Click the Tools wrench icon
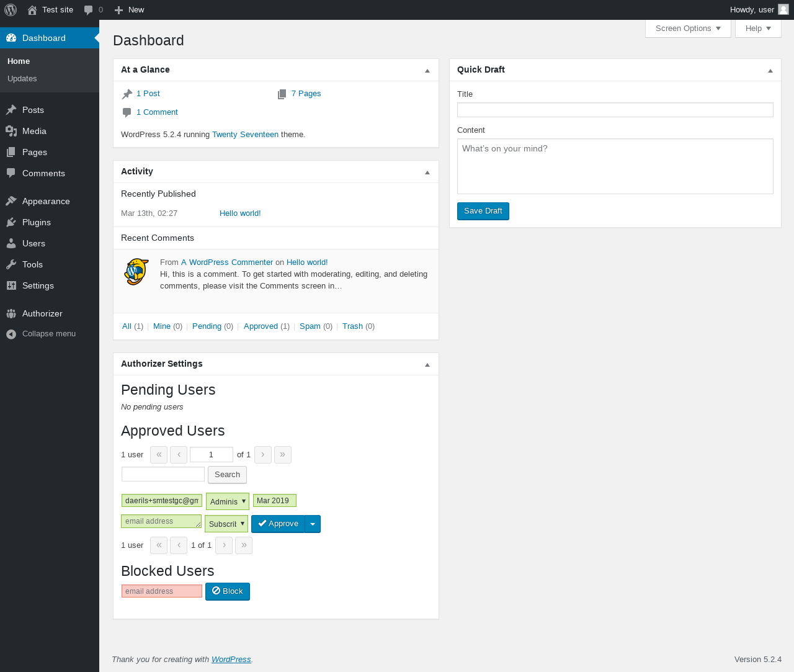The height and width of the screenshot is (672, 794). click(11, 264)
